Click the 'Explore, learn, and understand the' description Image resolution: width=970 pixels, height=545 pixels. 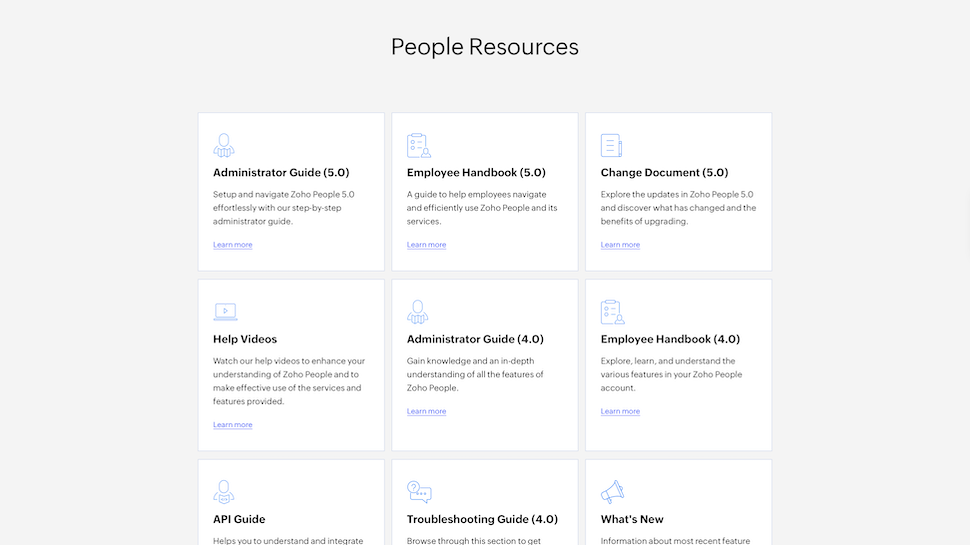pos(671,374)
